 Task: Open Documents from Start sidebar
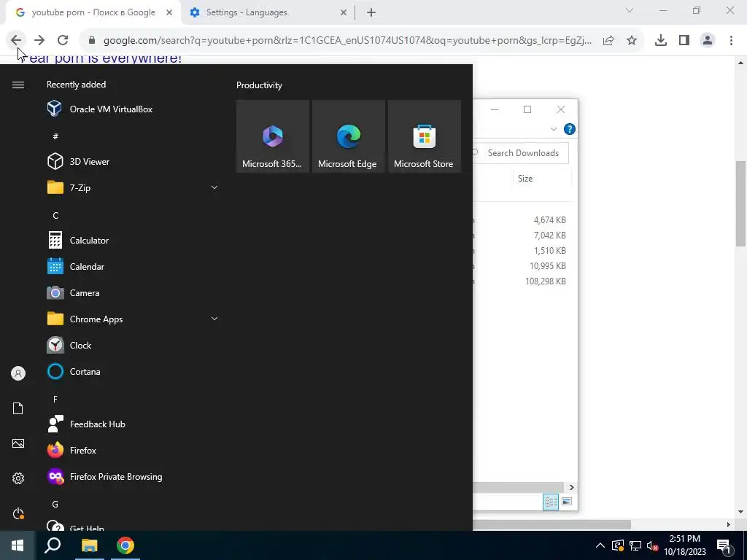coord(18,408)
